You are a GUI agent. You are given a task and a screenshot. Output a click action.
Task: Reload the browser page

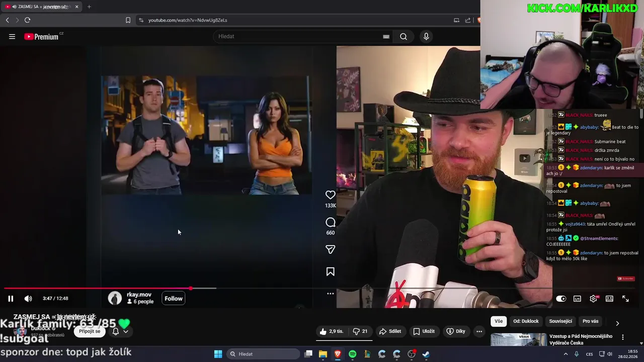(27, 20)
